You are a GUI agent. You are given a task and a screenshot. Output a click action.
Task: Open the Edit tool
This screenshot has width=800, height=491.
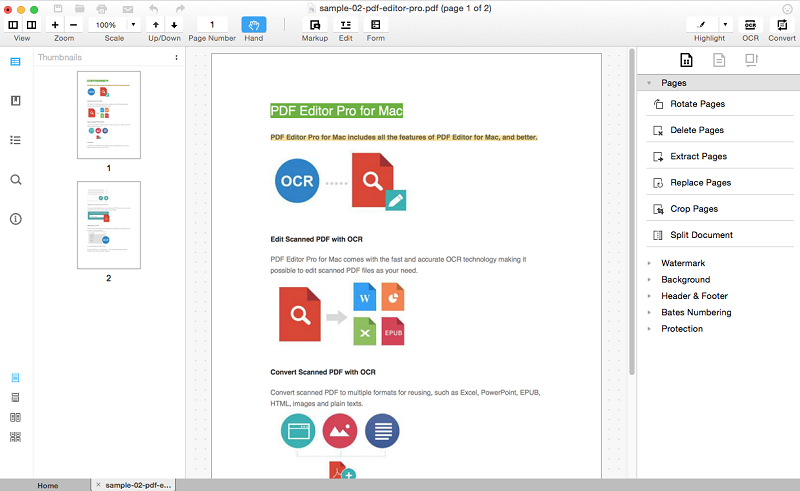click(x=345, y=24)
